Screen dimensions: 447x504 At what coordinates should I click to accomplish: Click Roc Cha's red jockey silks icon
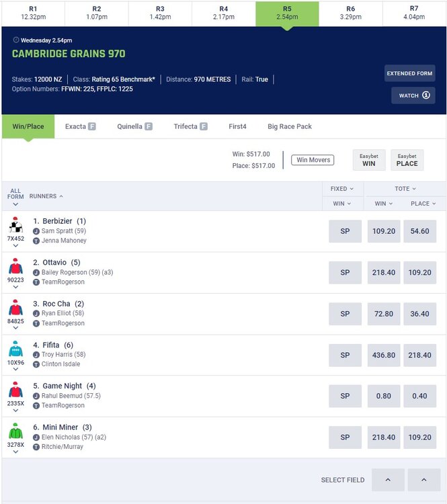coord(15,308)
